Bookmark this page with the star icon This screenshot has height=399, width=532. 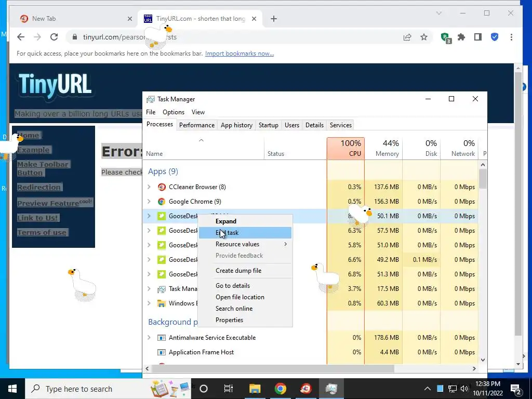click(x=424, y=37)
